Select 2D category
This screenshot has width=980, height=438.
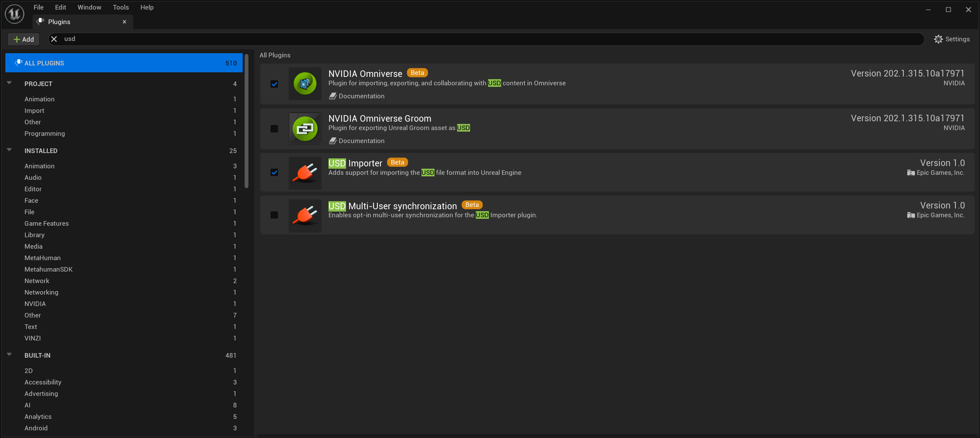124,371
